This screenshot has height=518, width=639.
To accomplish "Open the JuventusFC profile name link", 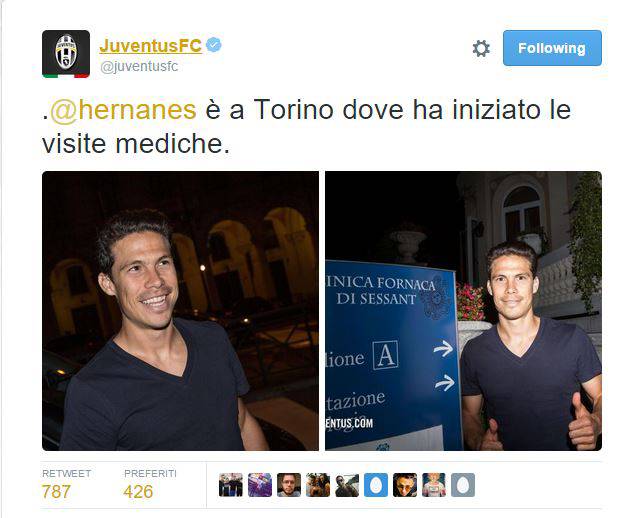I will pyautogui.click(x=150, y=46).
